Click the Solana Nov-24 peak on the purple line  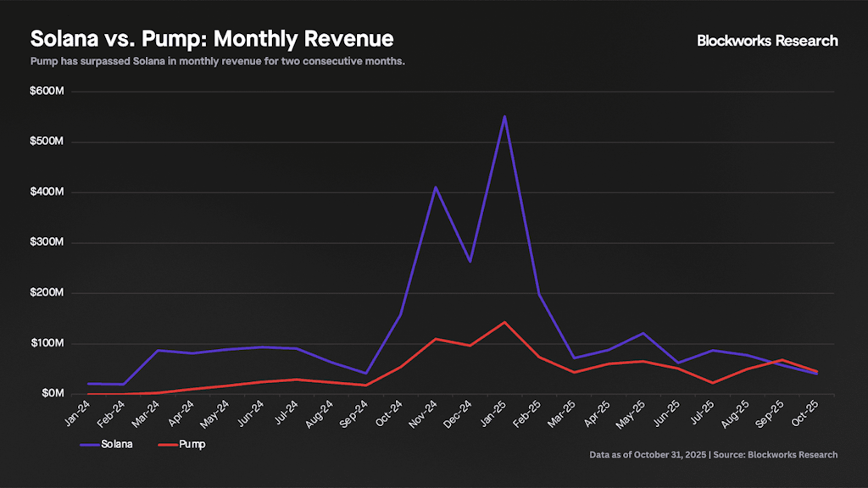(436, 186)
